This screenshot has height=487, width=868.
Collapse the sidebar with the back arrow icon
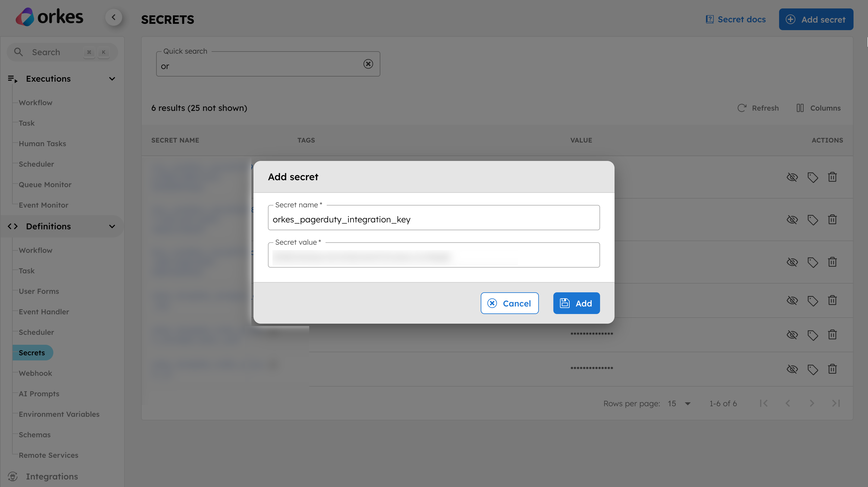[x=114, y=17]
